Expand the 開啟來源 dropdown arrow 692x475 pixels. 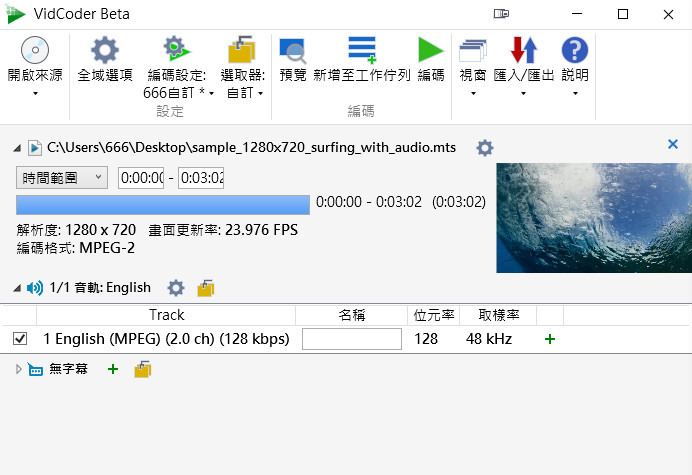(x=35, y=94)
